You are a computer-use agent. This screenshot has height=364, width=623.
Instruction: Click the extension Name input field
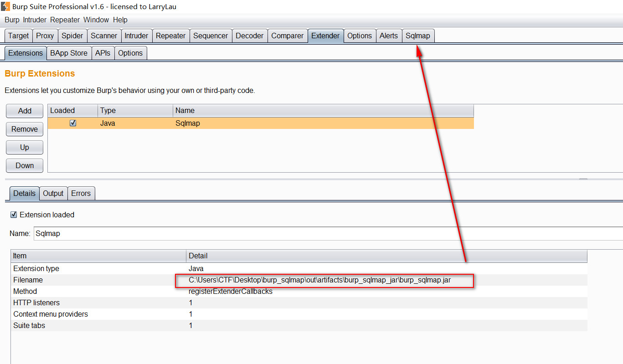328,233
